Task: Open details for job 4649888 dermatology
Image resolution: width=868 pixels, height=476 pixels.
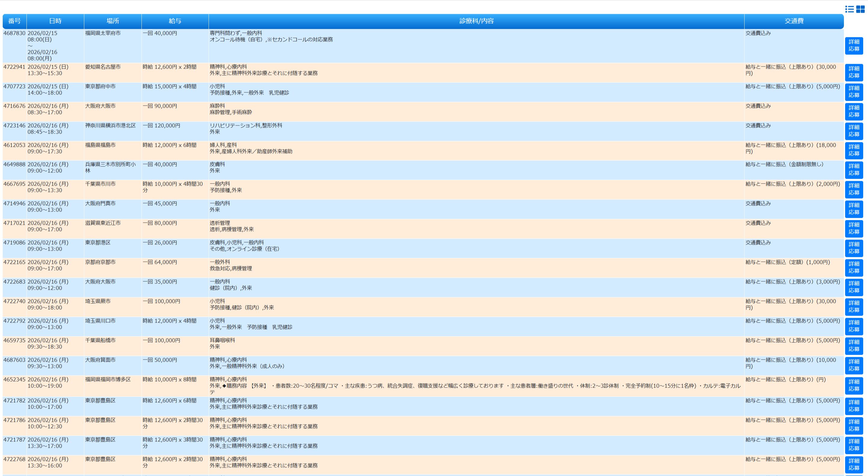Action: point(854,170)
